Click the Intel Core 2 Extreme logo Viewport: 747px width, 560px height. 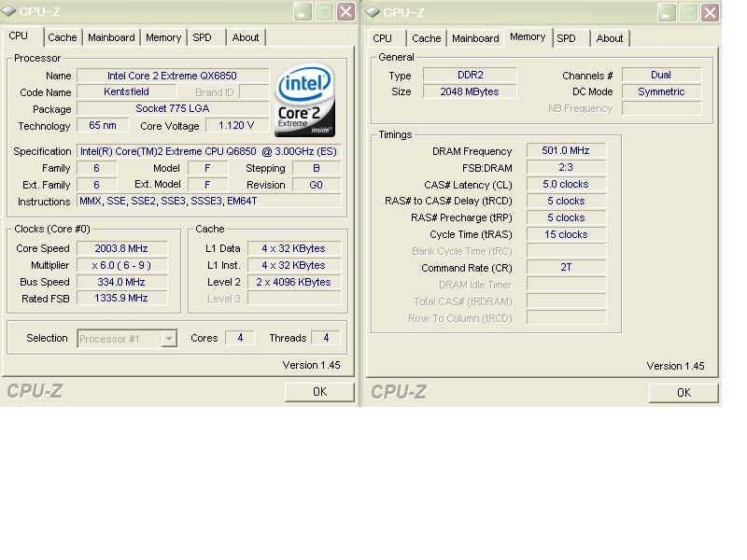point(305,100)
